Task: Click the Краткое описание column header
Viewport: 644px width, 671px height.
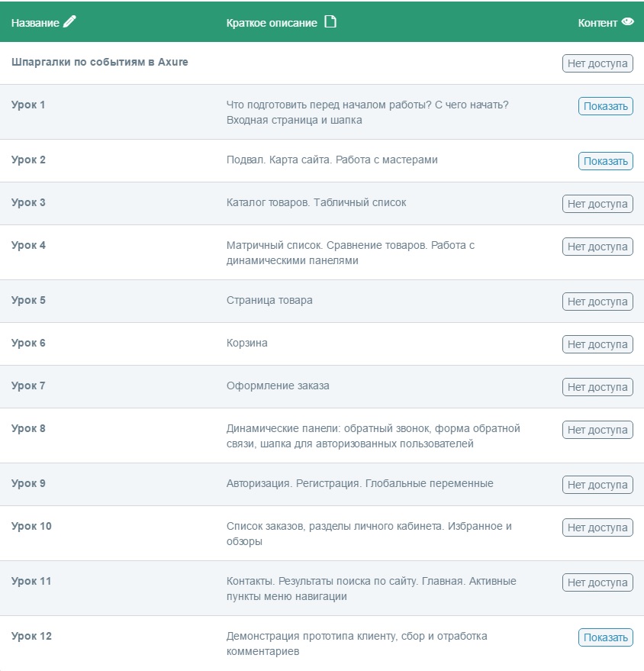Action: [x=272, y=23]
